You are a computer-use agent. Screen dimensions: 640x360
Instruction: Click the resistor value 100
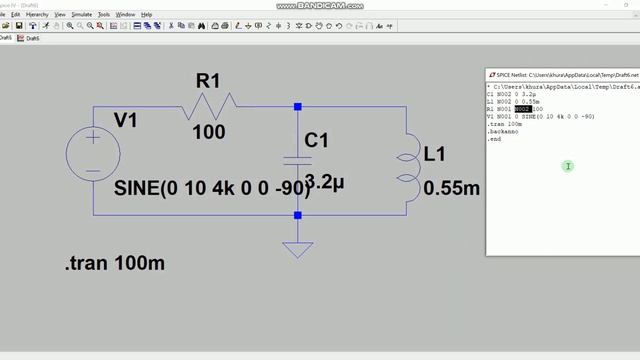[x=209, y=132]
